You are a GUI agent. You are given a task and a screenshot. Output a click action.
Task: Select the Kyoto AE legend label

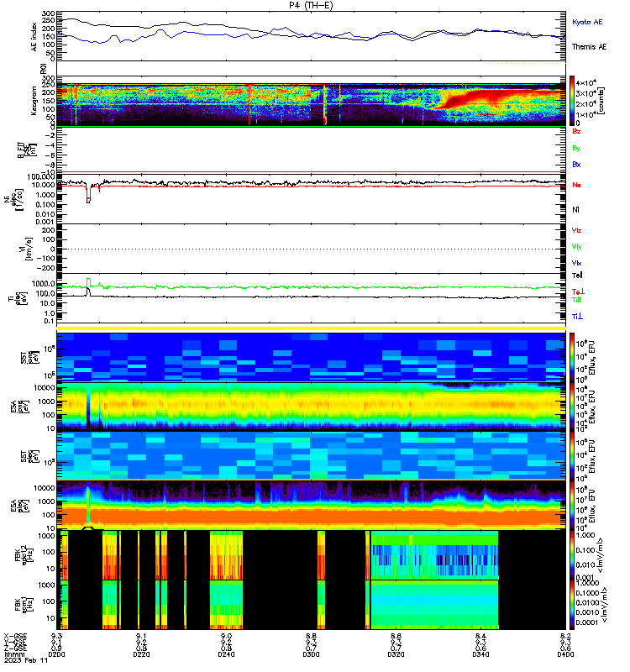pos(586,22)
